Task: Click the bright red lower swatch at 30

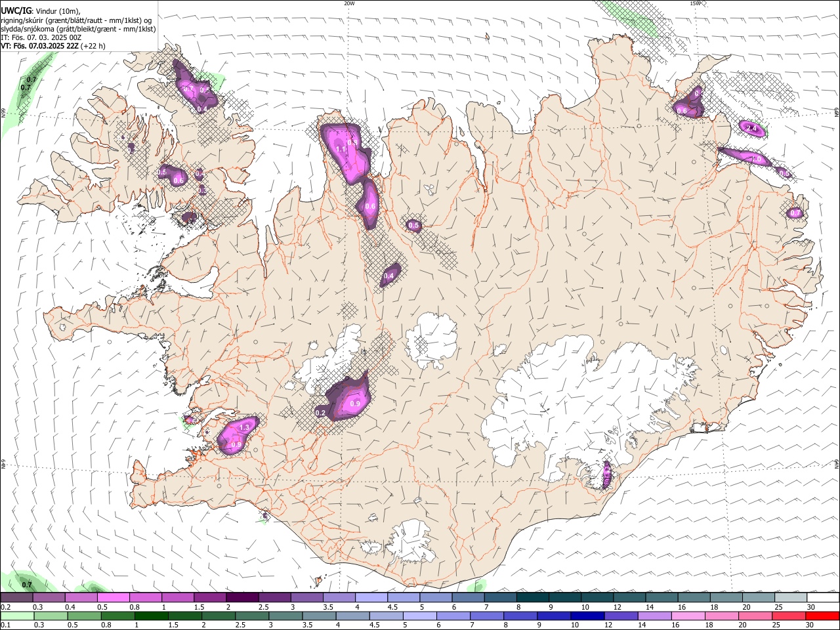Action: (822, 616)
